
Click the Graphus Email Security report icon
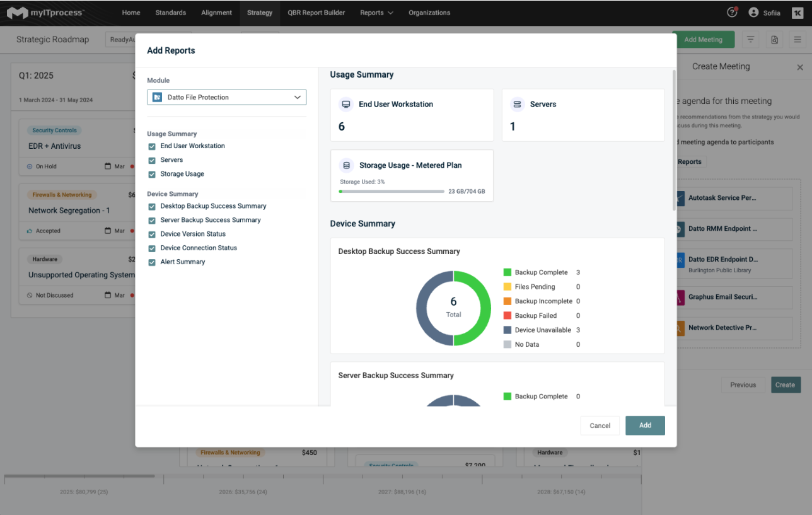point(680,297)
